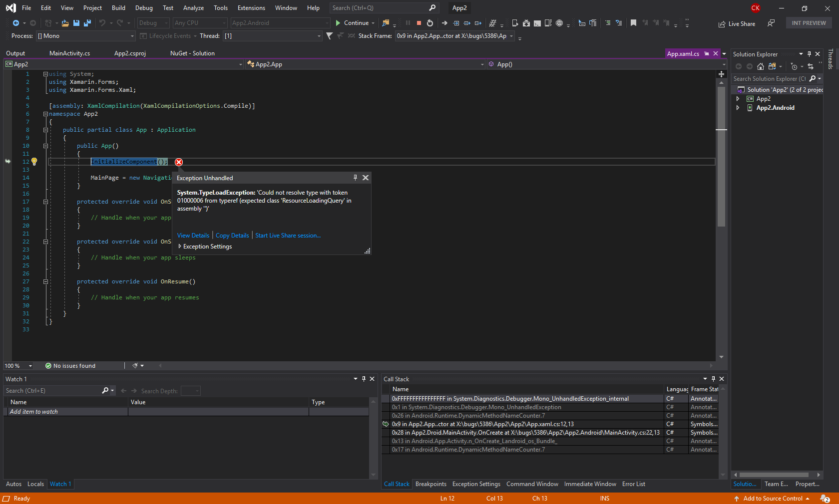Open the Debug menu
This screenshot has height=504, width=839.
144,8
